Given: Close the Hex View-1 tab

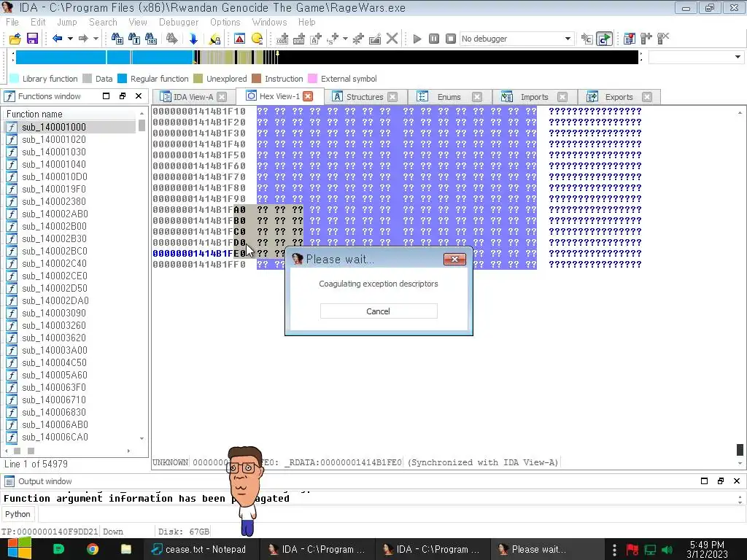Looking at the screenshot, I should click(x=309, y=96).
